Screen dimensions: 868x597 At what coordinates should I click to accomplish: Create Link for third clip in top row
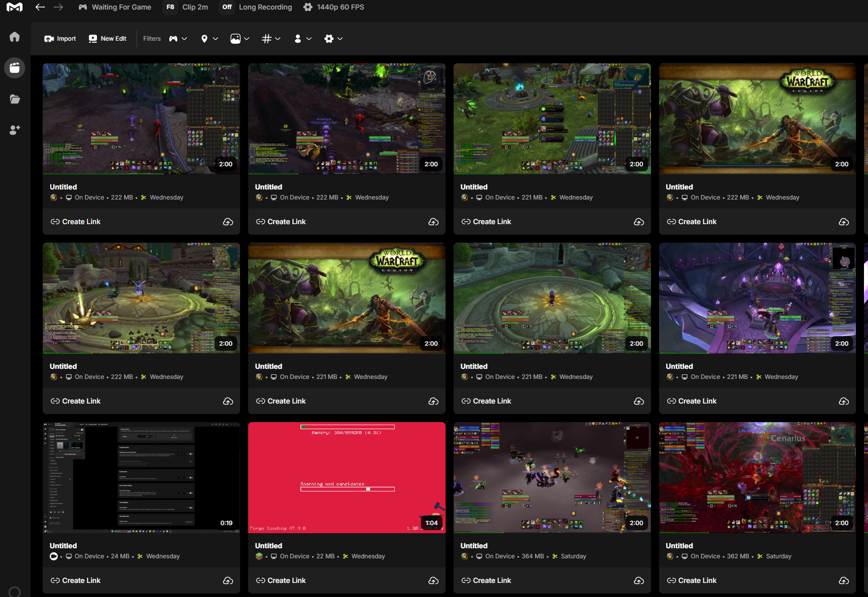pos(486,222)
